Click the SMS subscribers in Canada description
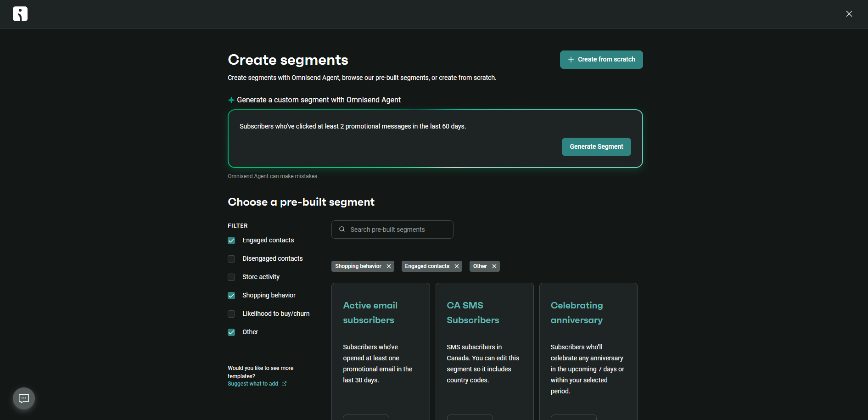 [483, 364]
